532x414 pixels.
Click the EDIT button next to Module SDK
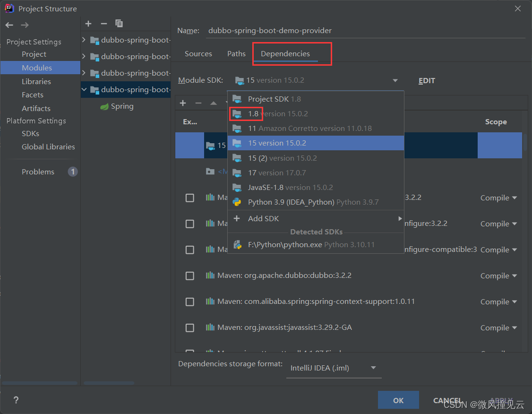(427, 81)
